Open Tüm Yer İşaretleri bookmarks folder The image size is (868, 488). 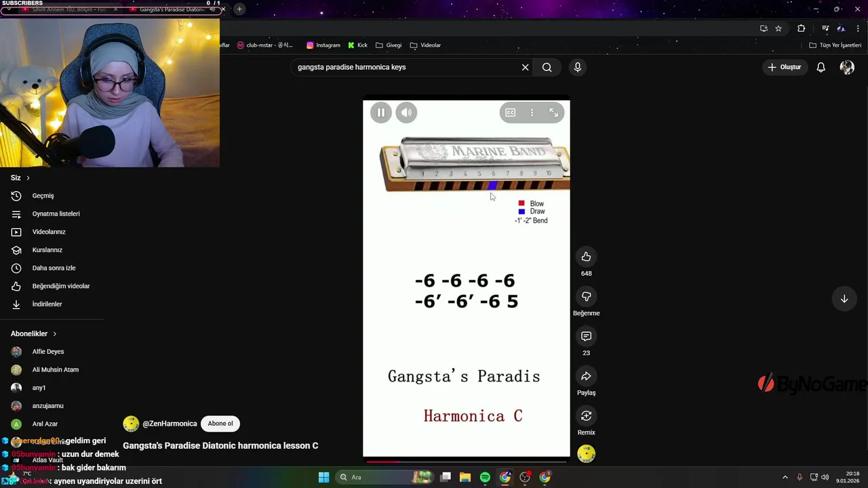(835, 45)
